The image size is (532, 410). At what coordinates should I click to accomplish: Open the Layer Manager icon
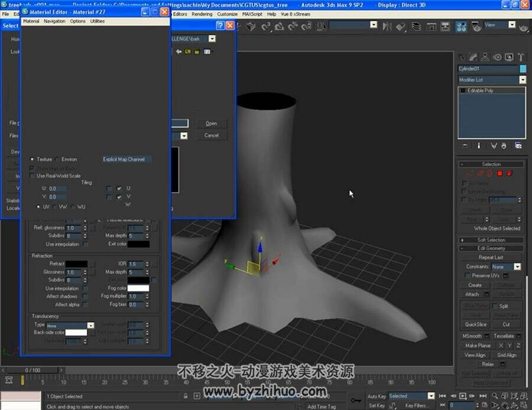416,27
